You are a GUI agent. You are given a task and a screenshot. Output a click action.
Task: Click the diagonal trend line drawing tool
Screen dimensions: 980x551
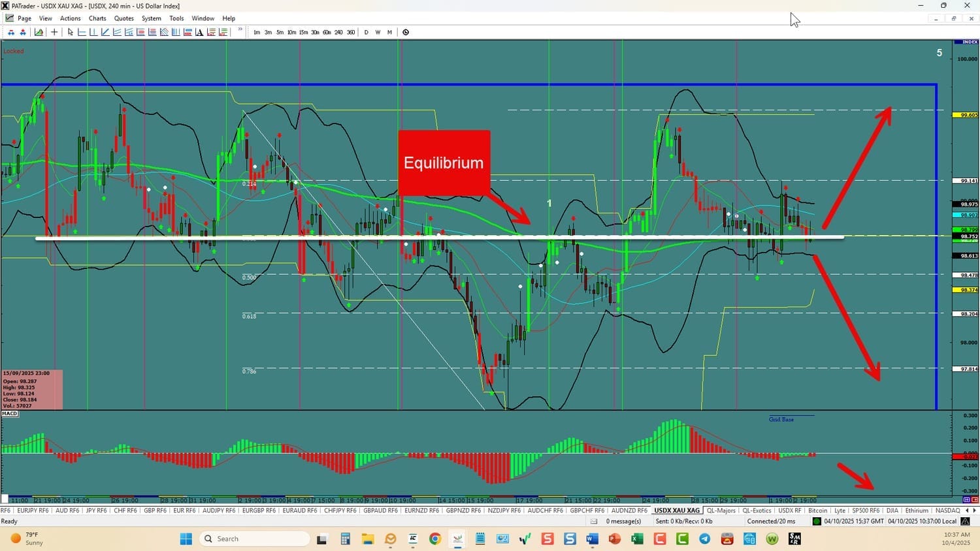click(105, 32)
